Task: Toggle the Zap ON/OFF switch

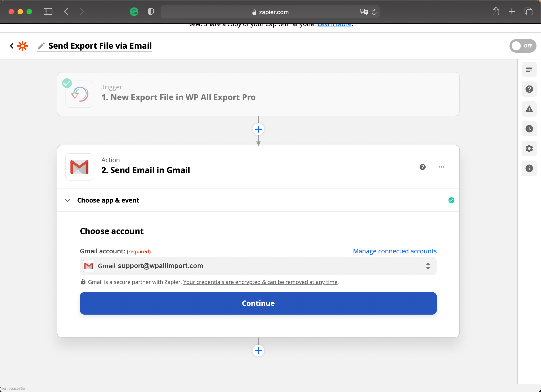Action: coord(522,46)
